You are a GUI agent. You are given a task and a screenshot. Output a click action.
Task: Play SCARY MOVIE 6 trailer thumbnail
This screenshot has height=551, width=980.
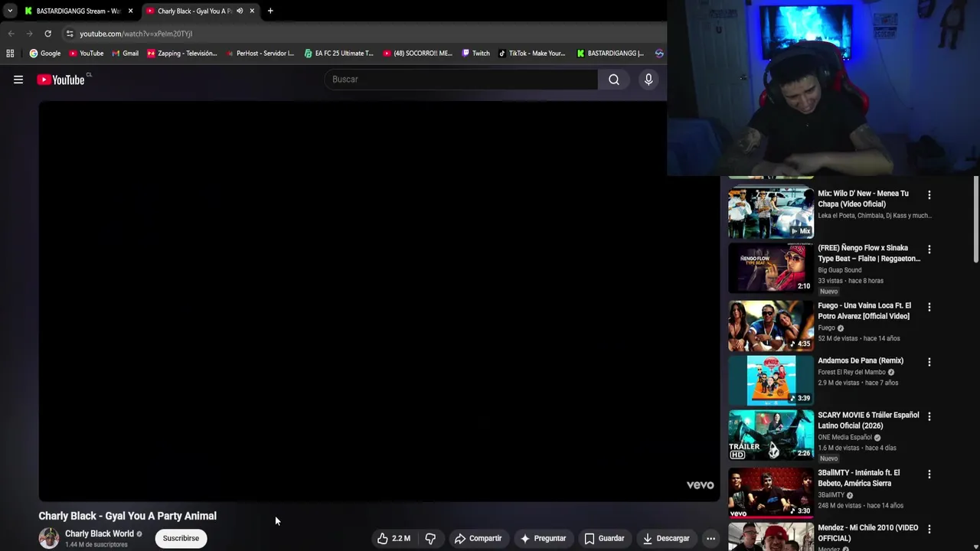pos(771,435)
